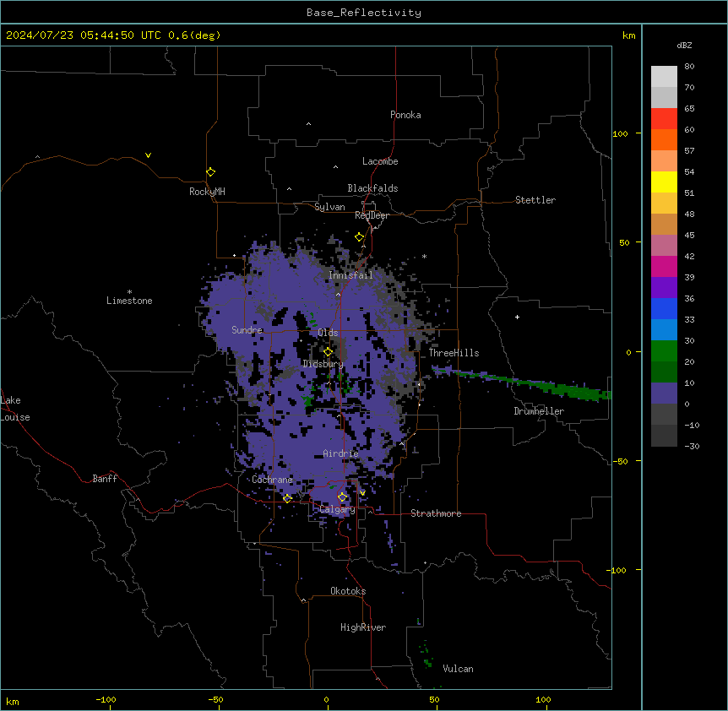The image size is (728, 711).
Task: Click the Didsbury town label
Action: 323,364
